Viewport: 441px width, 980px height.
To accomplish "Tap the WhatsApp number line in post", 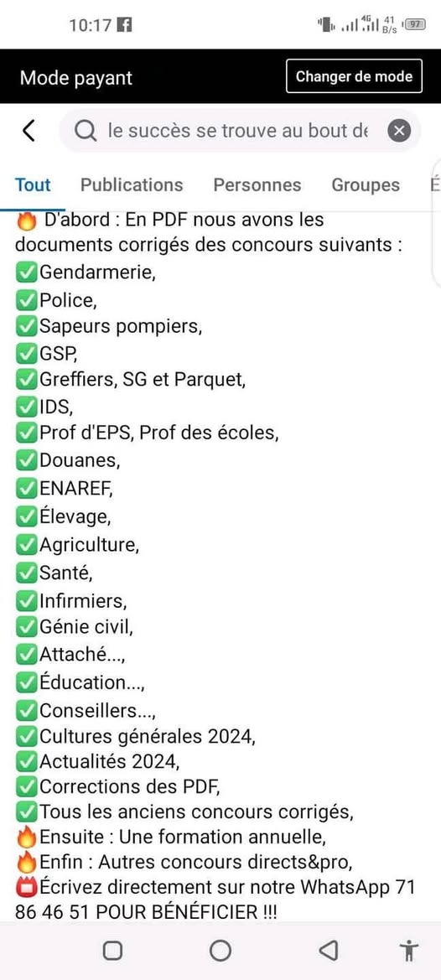I will click(x=215, y=900).
